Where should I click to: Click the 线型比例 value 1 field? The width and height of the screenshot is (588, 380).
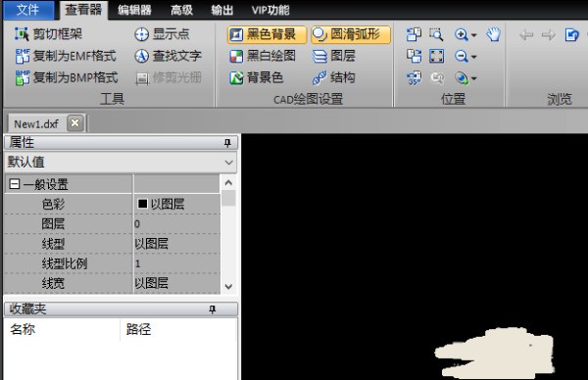(177, 263)
